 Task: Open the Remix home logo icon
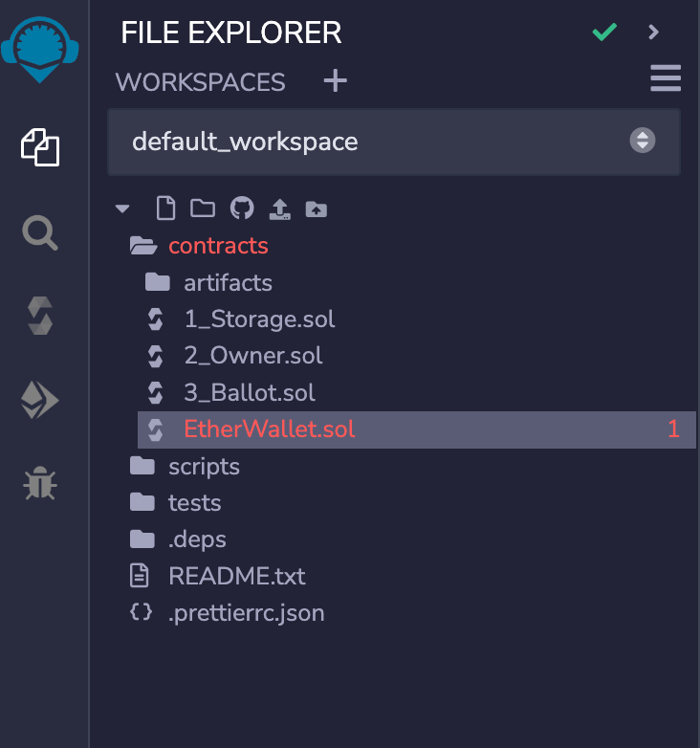39,50
